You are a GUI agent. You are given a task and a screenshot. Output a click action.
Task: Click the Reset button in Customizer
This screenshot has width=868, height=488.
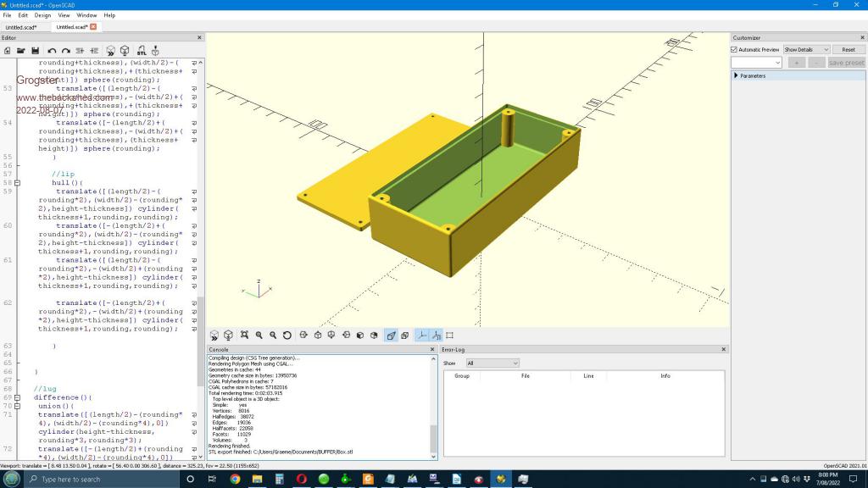(x=849, y=50)
